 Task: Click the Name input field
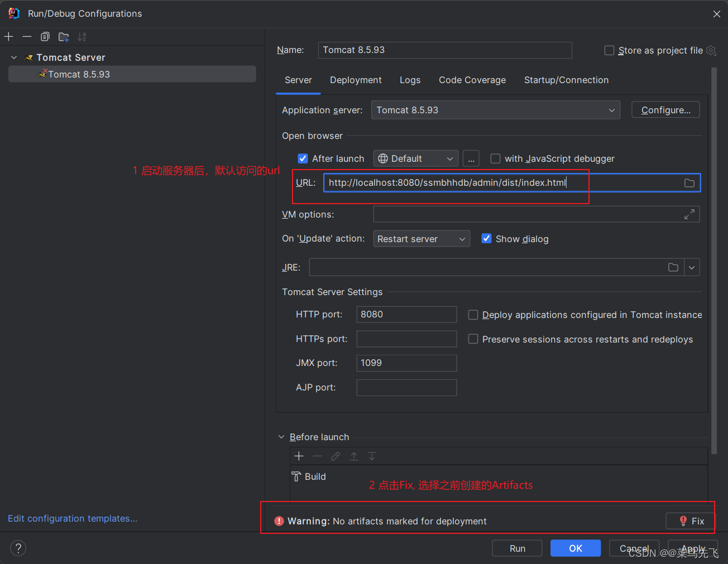445,50
